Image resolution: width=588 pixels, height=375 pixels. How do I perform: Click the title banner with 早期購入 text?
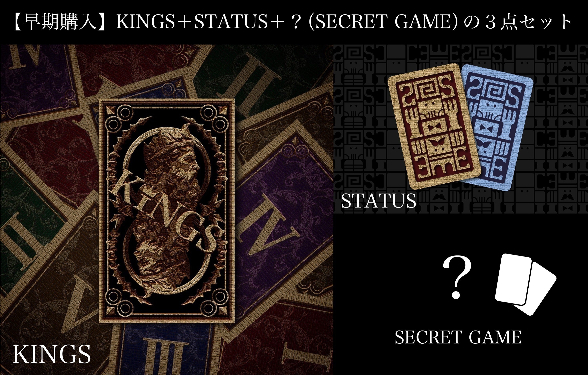pyautogui.click(x=294, y=22)
